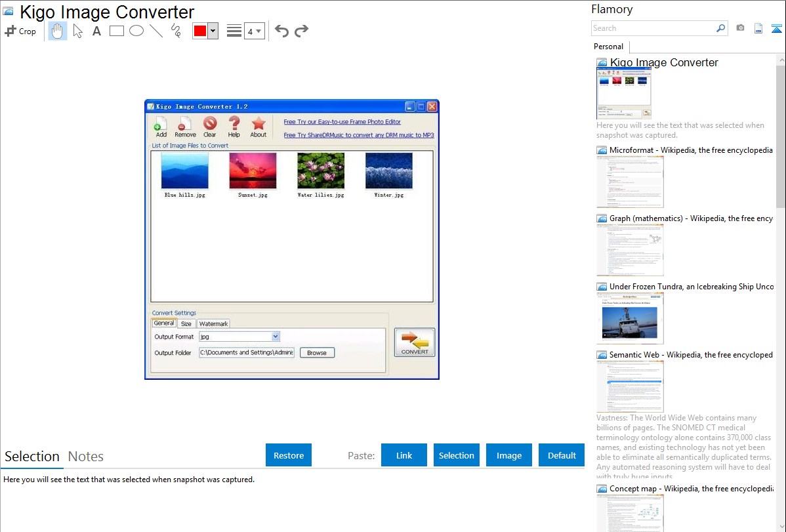Open the red color dropdown arrow
The height and width of the screenshot is (532, 786).
213,31
